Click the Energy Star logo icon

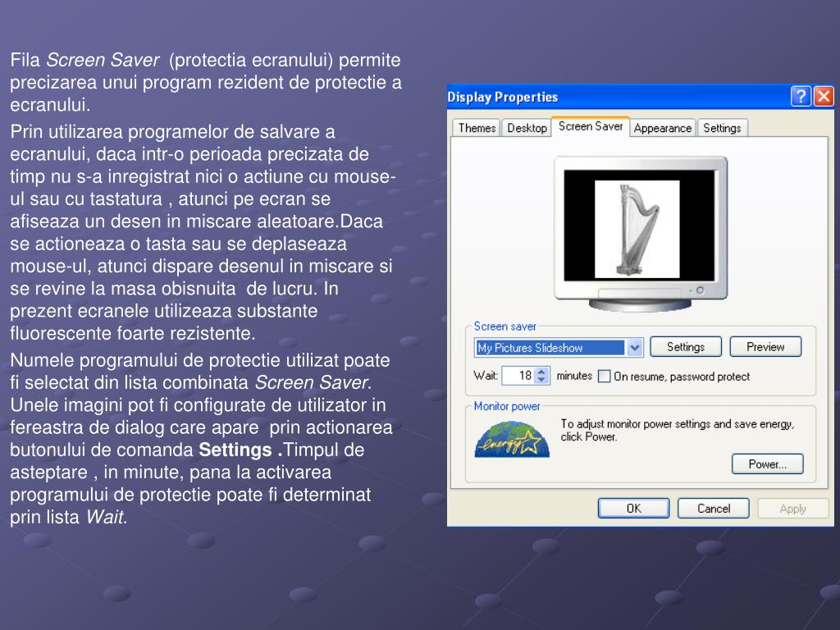[512, 440]
